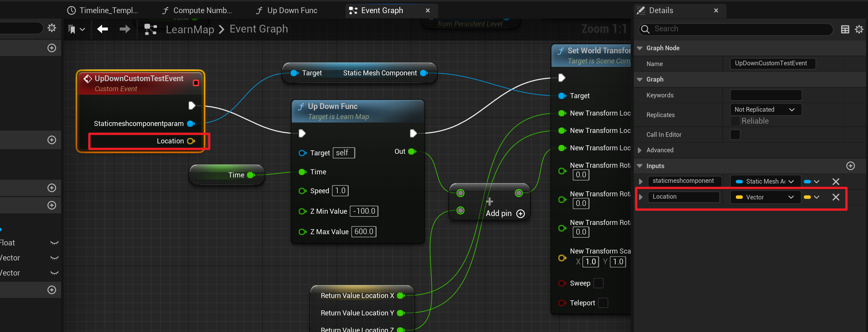Edit the Name field UpDownCustomTestEvent
This screenshot has width=868, height=332.
tap(773, 63)
